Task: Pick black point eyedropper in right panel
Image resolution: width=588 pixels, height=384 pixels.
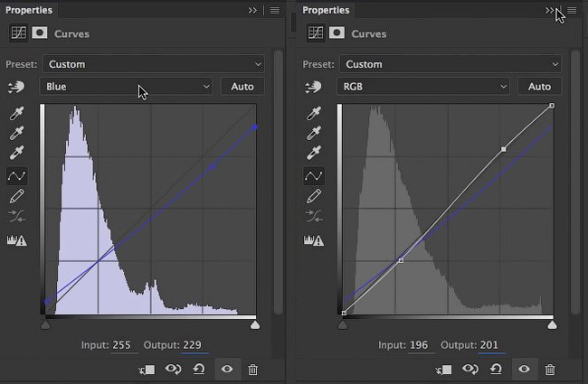Action: click(314, 113)
